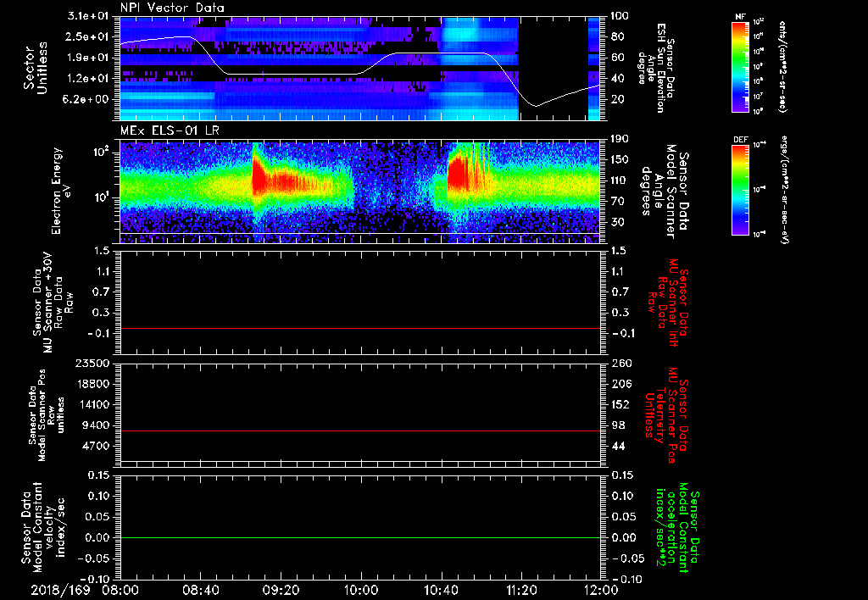Click the '11:20' time axis label
Screen dimensions: 868x600
521,591
